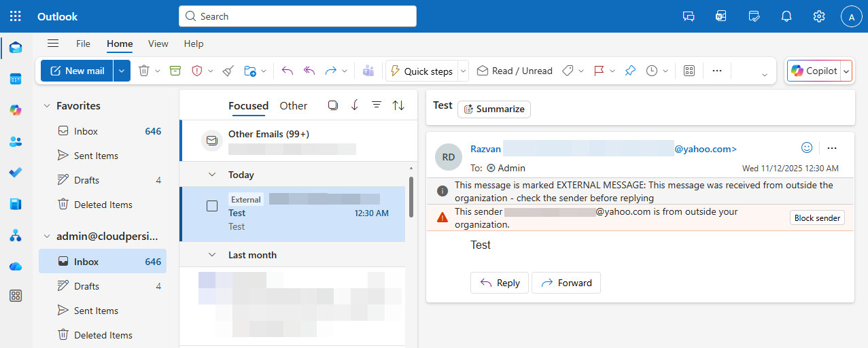
Task: Click the Reply all arrow icon in ribbon
Action: pyautogui.click(x=309, y=71)
